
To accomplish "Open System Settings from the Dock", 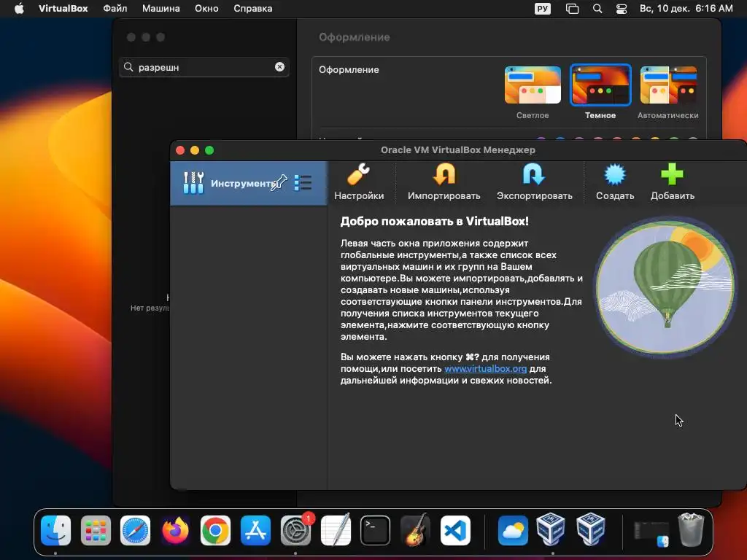I will (x=295, y=530).
